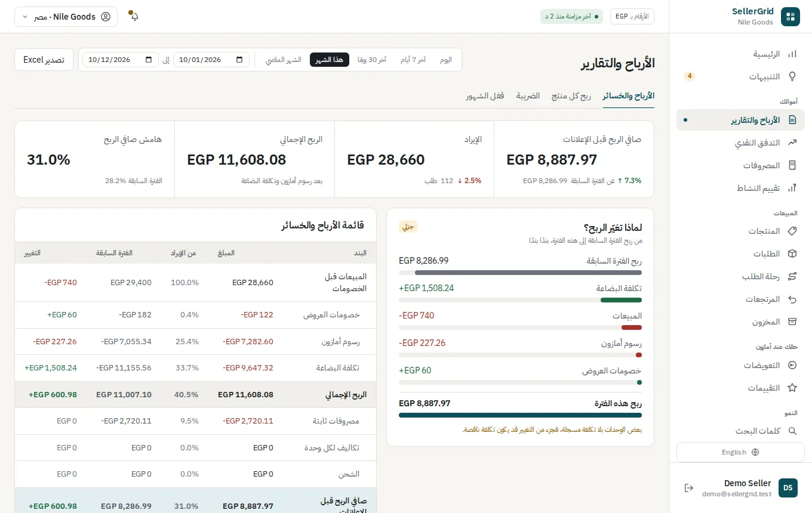Screen dimensions: 812x513
Task: Open calendar picker on start date 10/01/2026
Action: [x=239, y=60]
